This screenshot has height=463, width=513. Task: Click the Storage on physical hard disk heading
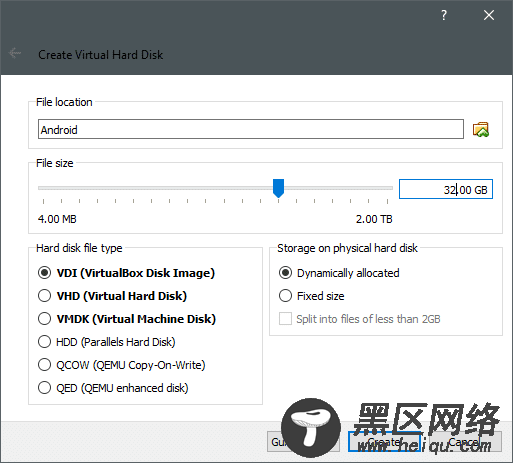tap(347, 248)
